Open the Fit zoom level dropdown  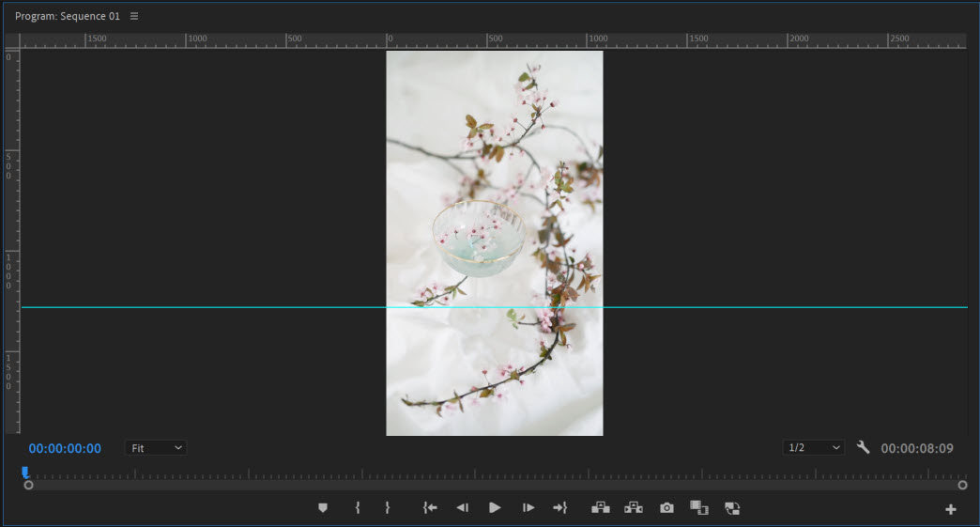[156, 447]
